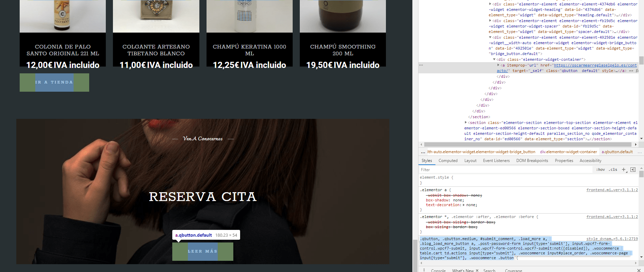Viewport: 644px width, 272px height.
Task: Expand the text-decoration shorthand triangle
Action: pyautogui.click(x=464, y=205)
